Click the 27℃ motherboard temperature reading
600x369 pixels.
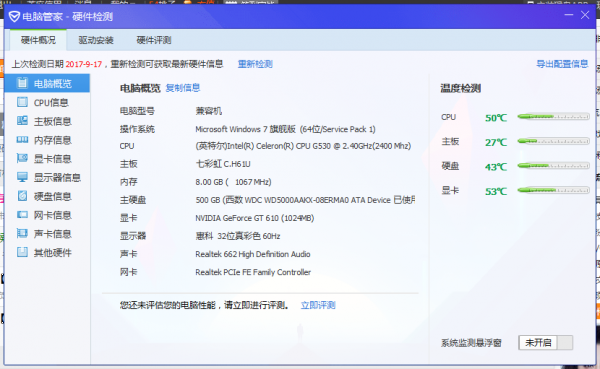coord(496,142)
